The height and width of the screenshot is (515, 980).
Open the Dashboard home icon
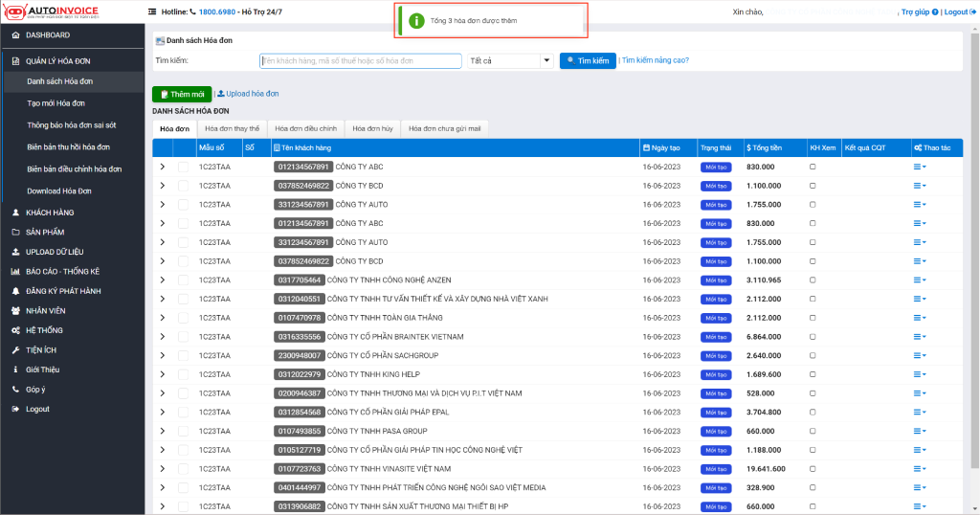15,35
